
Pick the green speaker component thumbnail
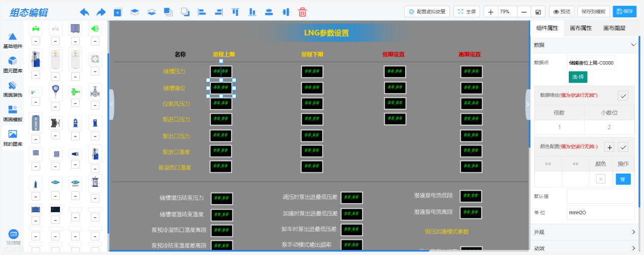pos(95,29)
